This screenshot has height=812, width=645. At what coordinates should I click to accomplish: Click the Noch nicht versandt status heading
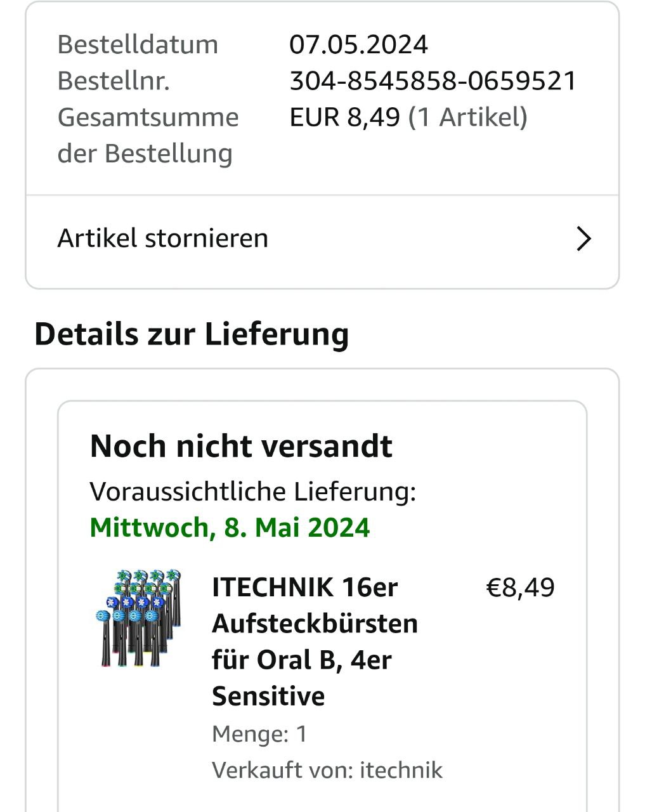pyautogui.click(x=241, y=446)
